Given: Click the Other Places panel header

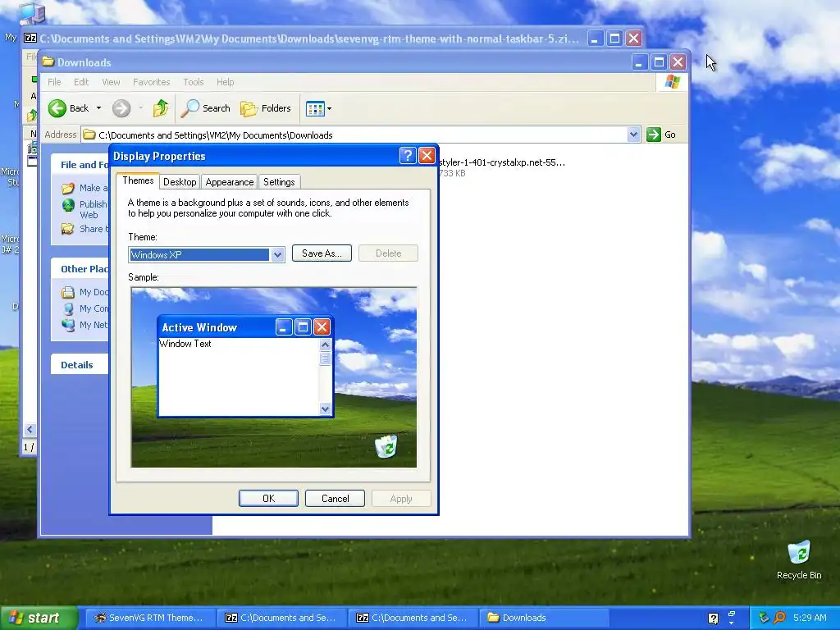Looking at the screenshot, I should [80, 269].
